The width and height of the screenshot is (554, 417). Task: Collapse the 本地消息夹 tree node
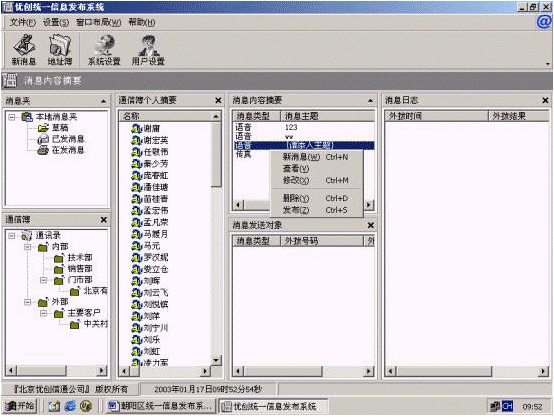12,117
